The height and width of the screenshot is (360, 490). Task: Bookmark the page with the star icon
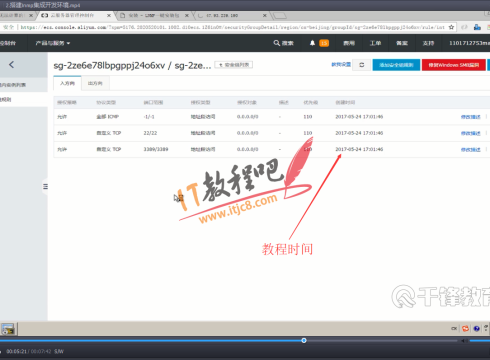pyautogui.click(x=451, y=27)
